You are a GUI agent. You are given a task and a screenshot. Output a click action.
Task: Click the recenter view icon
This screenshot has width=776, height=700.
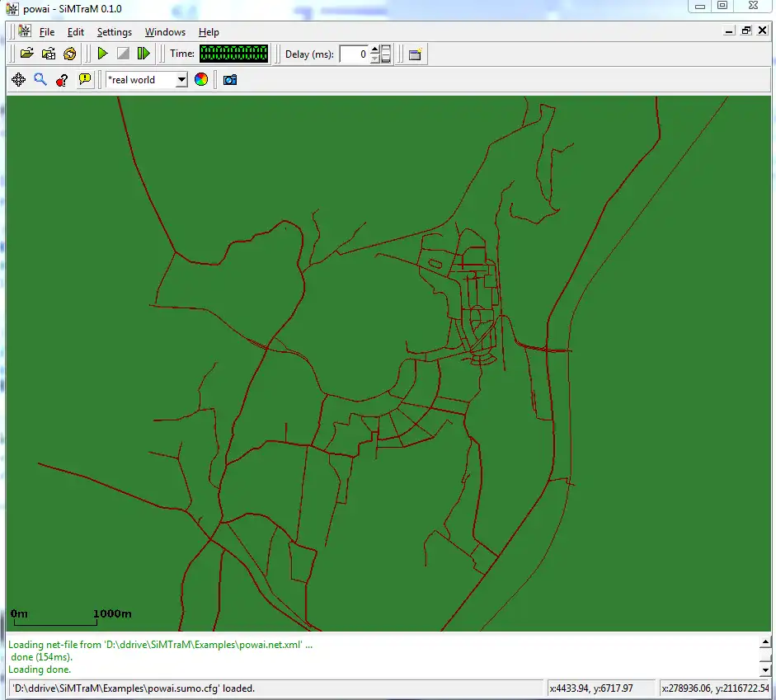[19, 80]
